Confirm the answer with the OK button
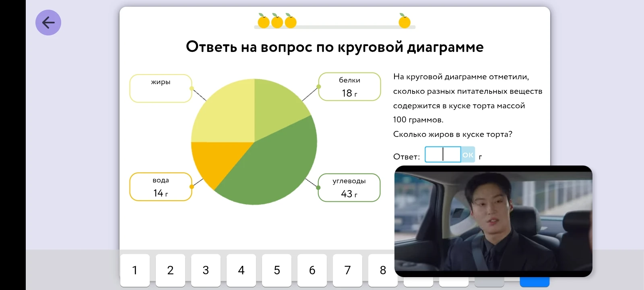This screenshot has width=644, height=290. [x=468, y=155]
